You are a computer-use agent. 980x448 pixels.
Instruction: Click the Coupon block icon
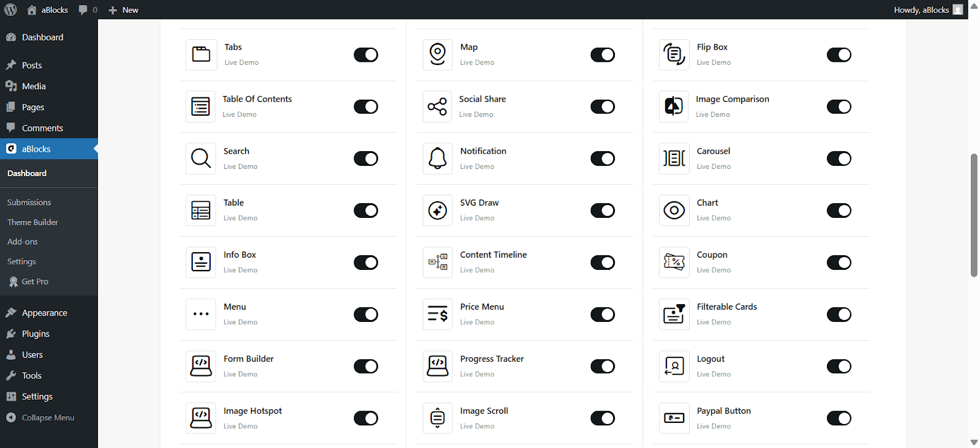click(674, 263)
